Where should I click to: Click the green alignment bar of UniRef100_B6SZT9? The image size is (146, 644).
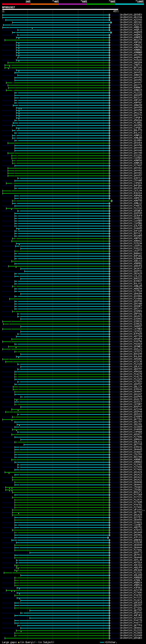[57, 40]
